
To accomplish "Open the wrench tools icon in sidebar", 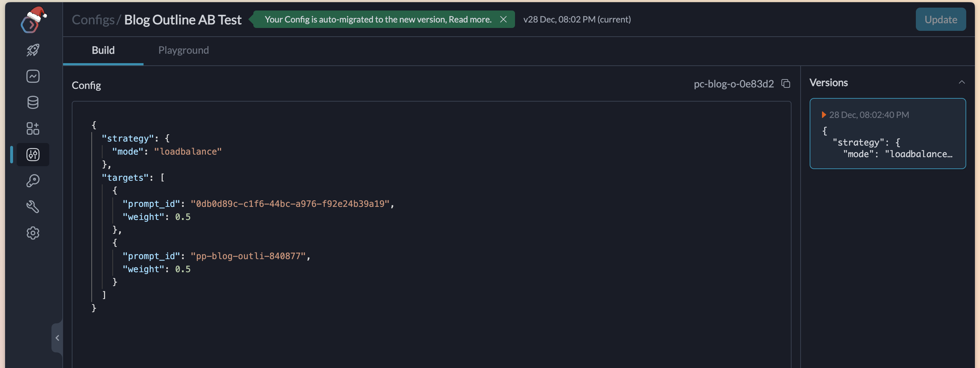I will (x=33, y=207).
